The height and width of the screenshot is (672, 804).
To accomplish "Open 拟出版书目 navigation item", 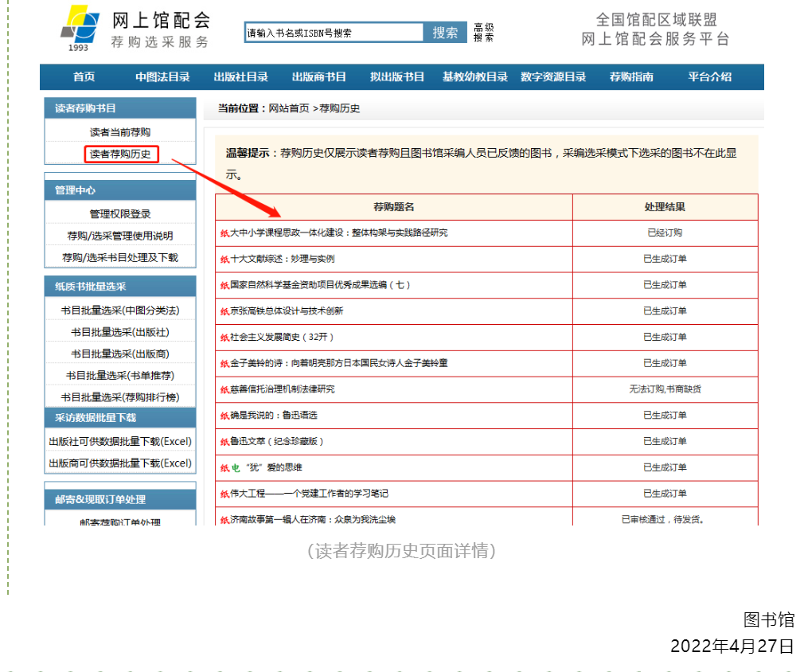I will pyautogui.click(x=397, y=77).
